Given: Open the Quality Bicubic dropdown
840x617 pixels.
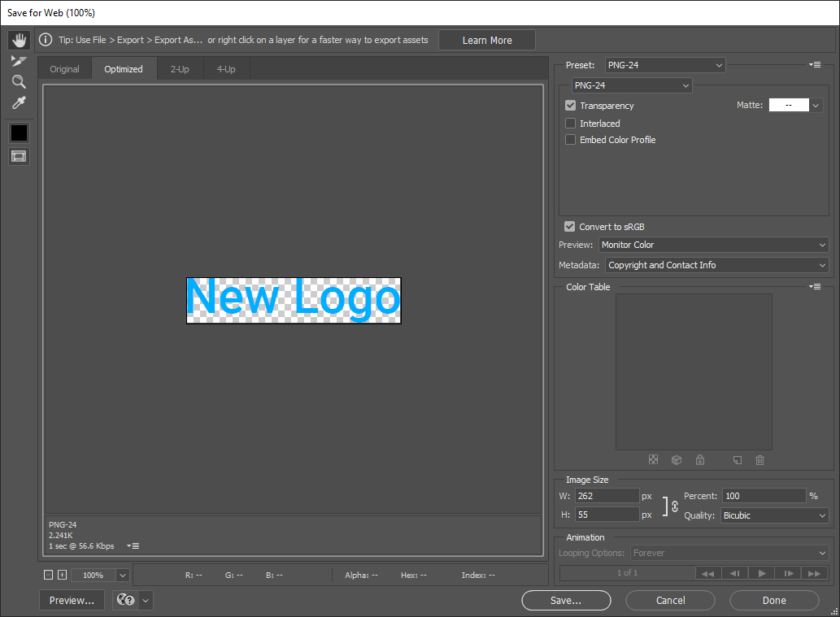Looking at the screenshot, I should click(775, 515).
